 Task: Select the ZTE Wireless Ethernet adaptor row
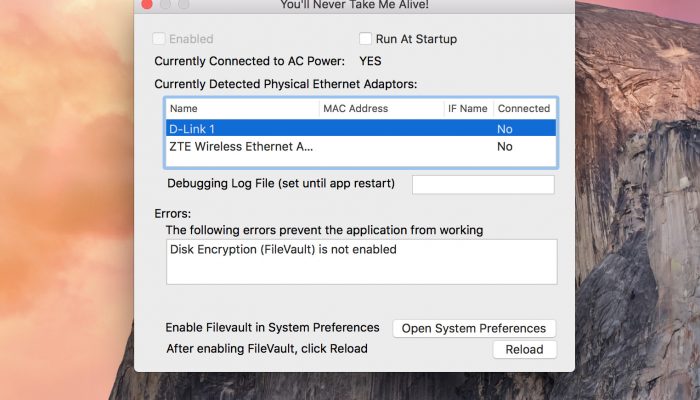[x=361, y=146]
